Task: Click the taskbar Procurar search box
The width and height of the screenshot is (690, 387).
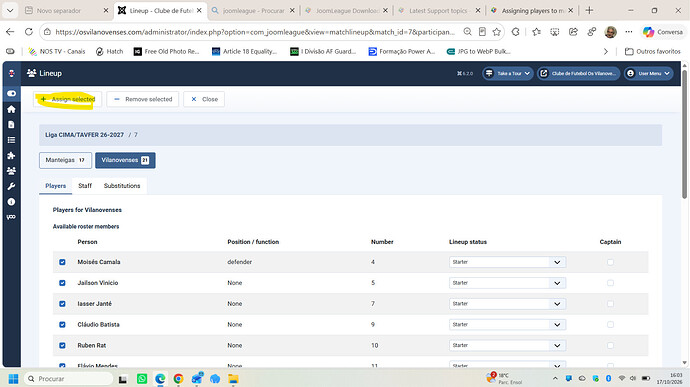Action: (68, 379)
